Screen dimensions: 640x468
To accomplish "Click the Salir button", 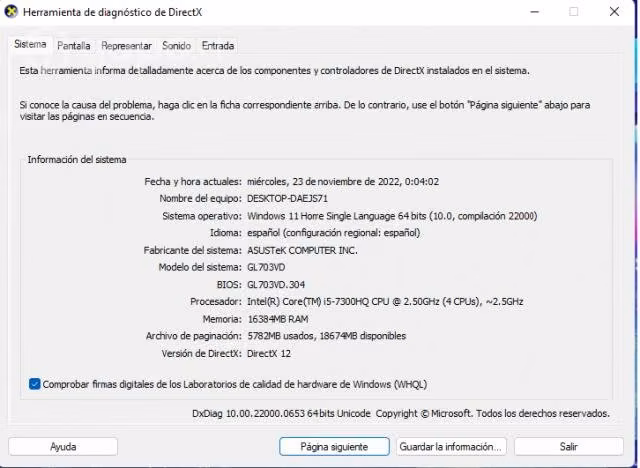I will (x=569, y=446).
